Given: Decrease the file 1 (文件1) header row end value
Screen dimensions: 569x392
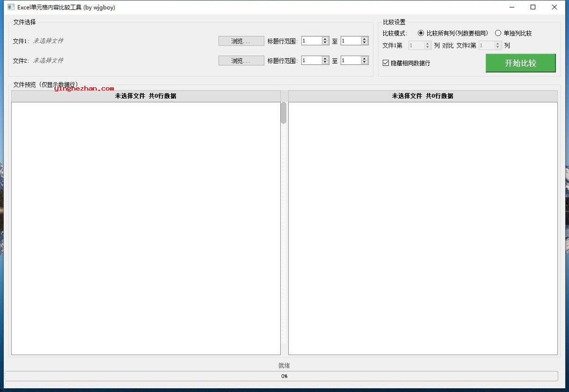Looking at the screenshot, I should (365, 43).
